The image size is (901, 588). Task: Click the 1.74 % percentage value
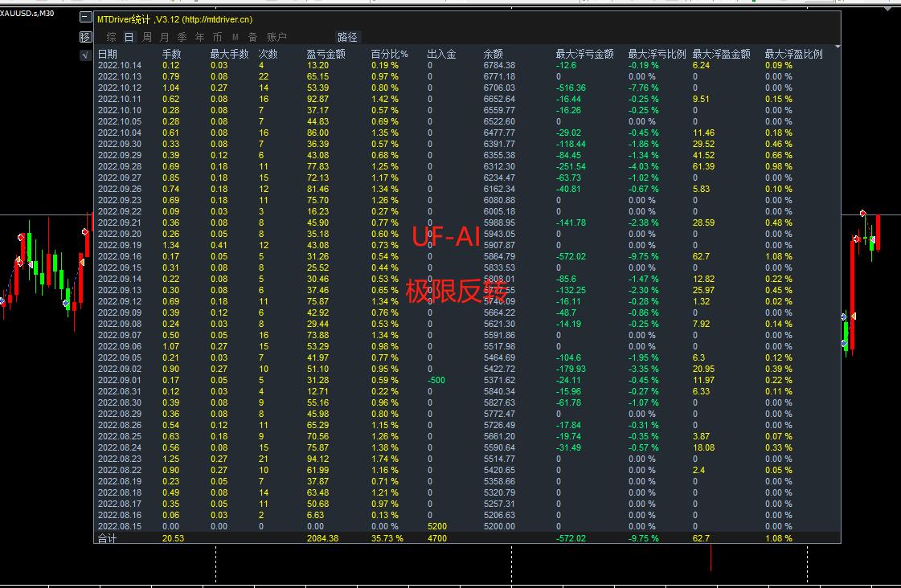(385, 459)
